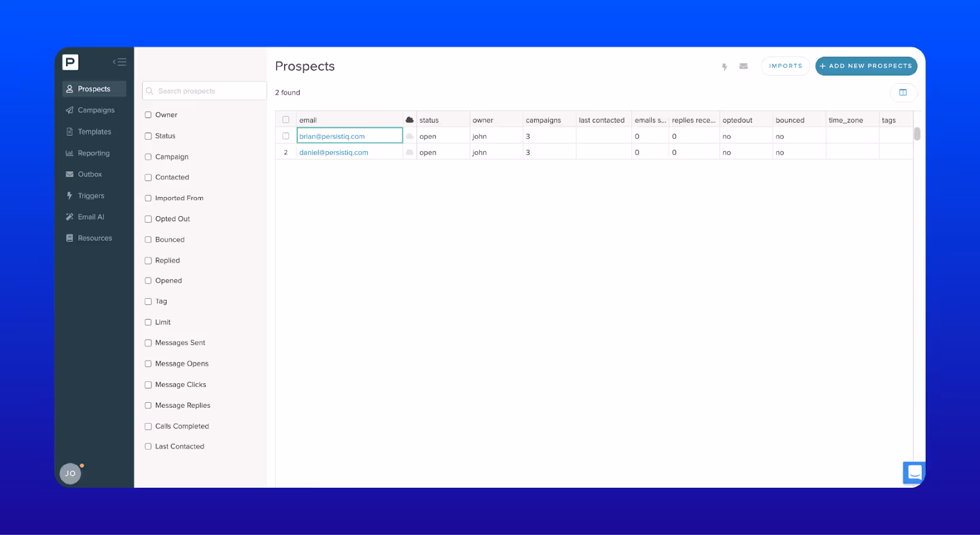Toggle the Message Replies filter

pos(148,406)
